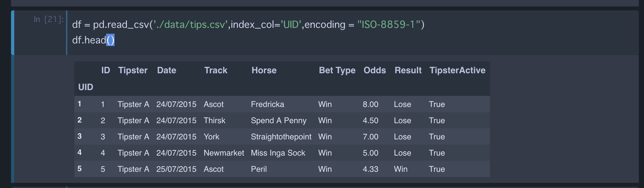Screen dimensions: 644x188
Task: Select the Odds column header
Action: click(375, 70)
